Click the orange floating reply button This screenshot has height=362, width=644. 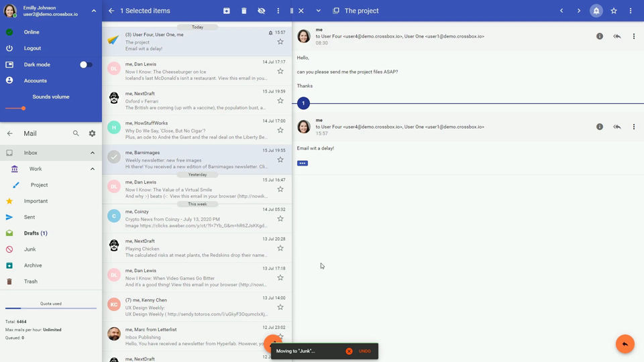pos(625,343)
